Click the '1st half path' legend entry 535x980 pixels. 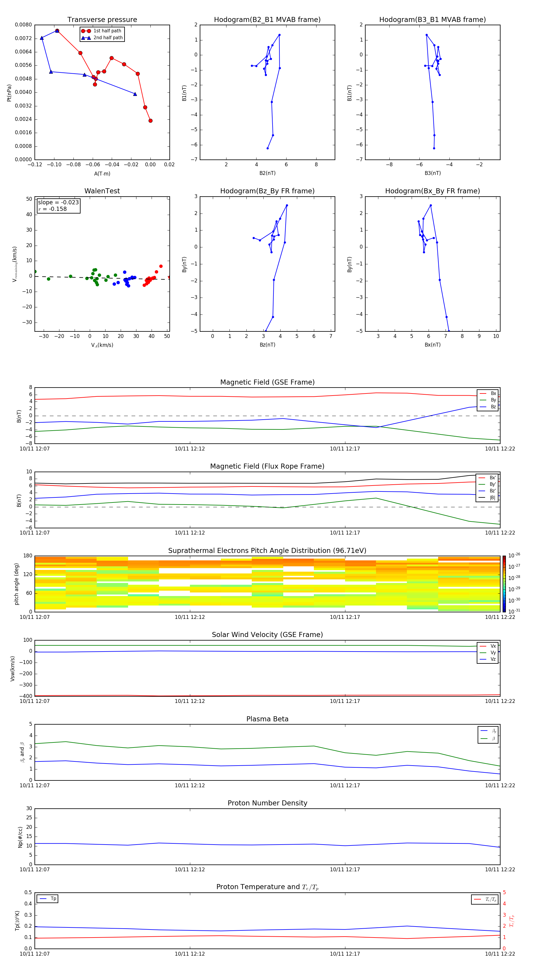(x=102, y=31)
